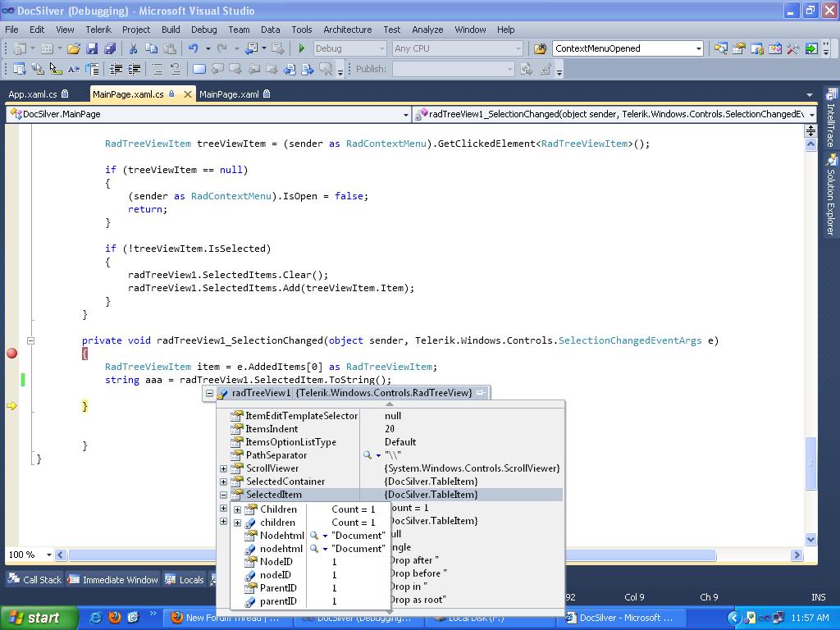
Task: Collapse the SelectedItem property node
Action: 223,495
